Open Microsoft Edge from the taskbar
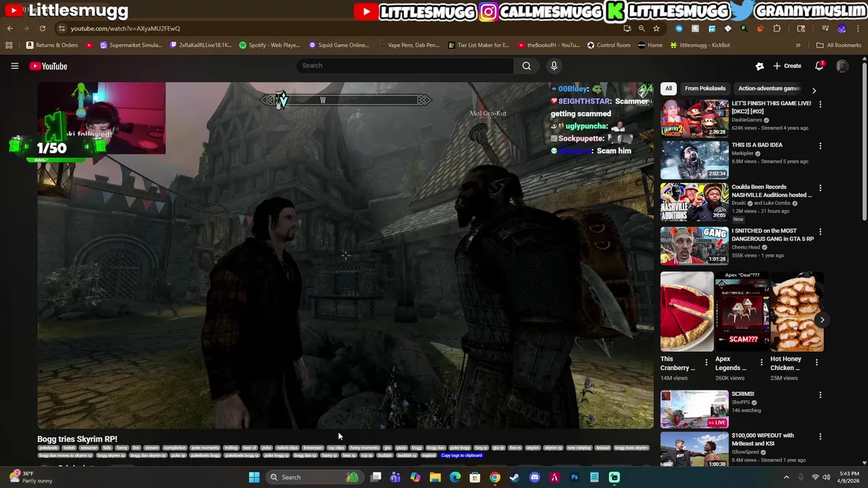The image size is (868, 488). pos(455,477)
